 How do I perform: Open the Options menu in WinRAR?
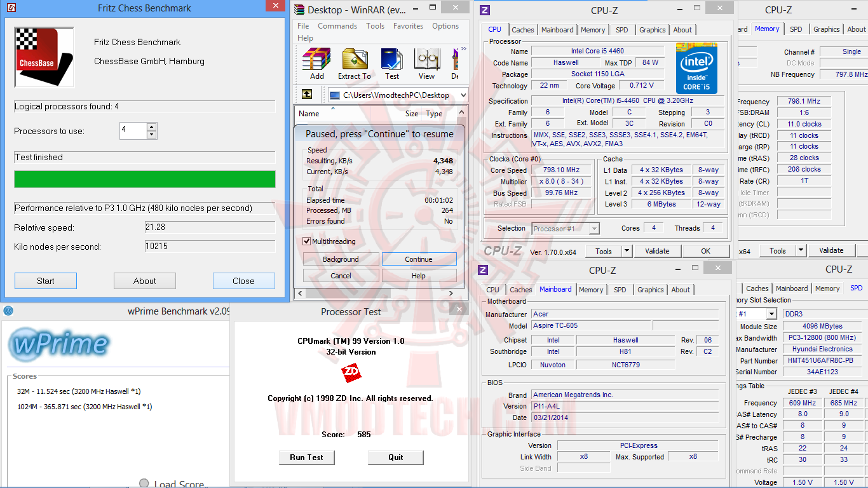[x=445, y=26]
